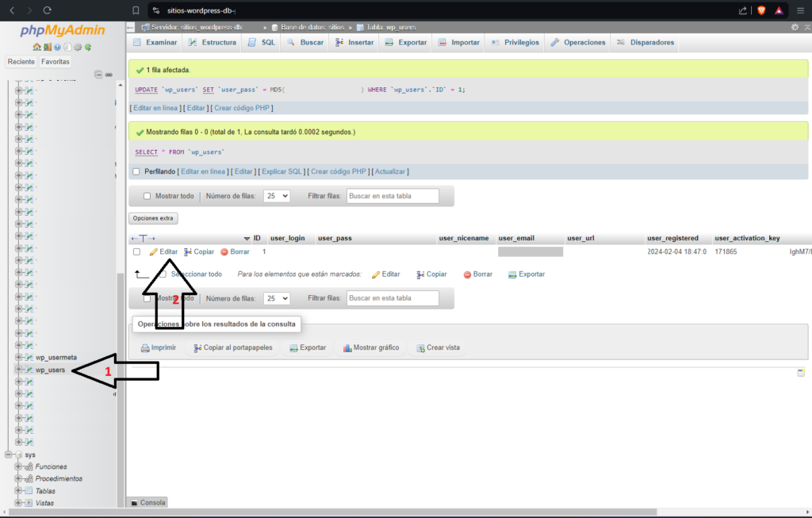Viewport: 812px width, 518px height.
Task: Click the Brave Shields icon
Action: coord(761,10)
